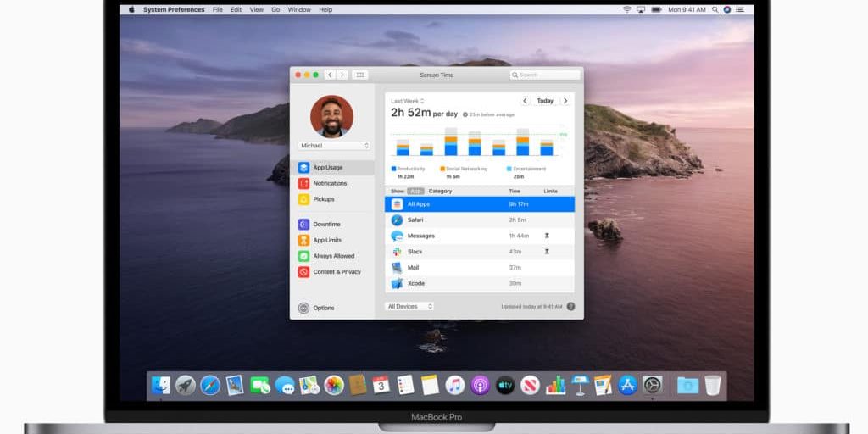Open Notes from the Dock
Screen dimensions: 868x434
[430, 386]
